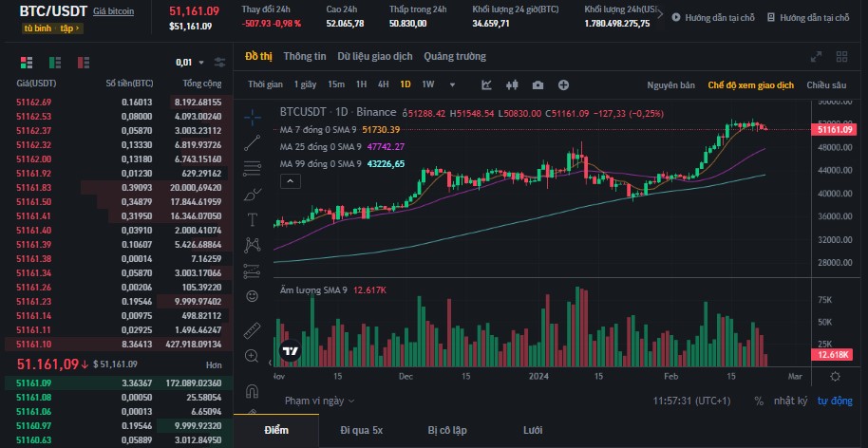Open the chart patterns tool
Image resolution: width=868 pixels, height=448 pixels.
pyautogui.click(x=253, y=245)
